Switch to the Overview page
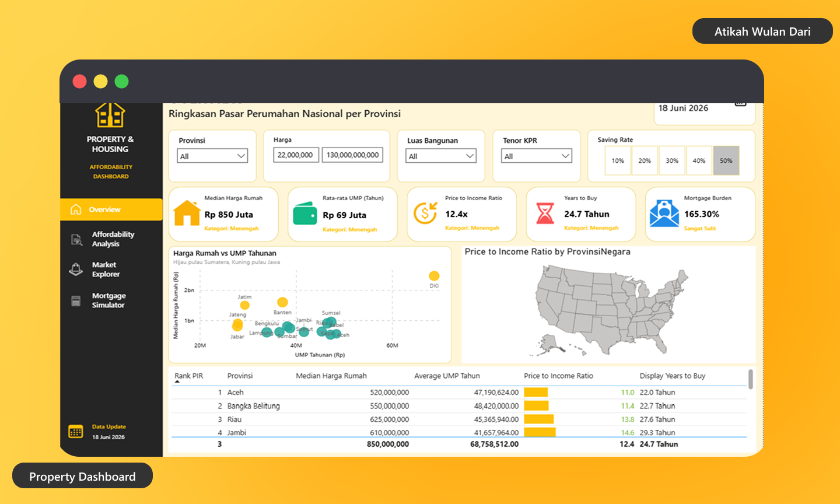Image resolution: width=840 pixels, height=504 pixels. click(111, 209)
